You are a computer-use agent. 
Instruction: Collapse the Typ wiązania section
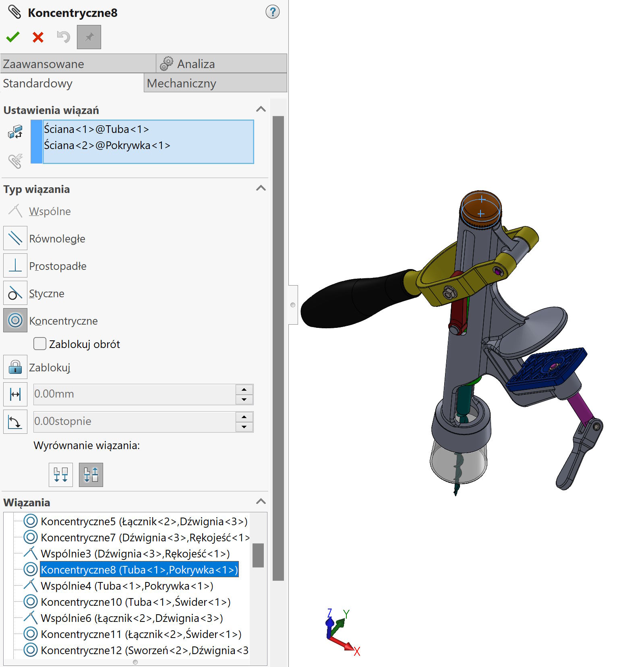[x=261, y=188]
